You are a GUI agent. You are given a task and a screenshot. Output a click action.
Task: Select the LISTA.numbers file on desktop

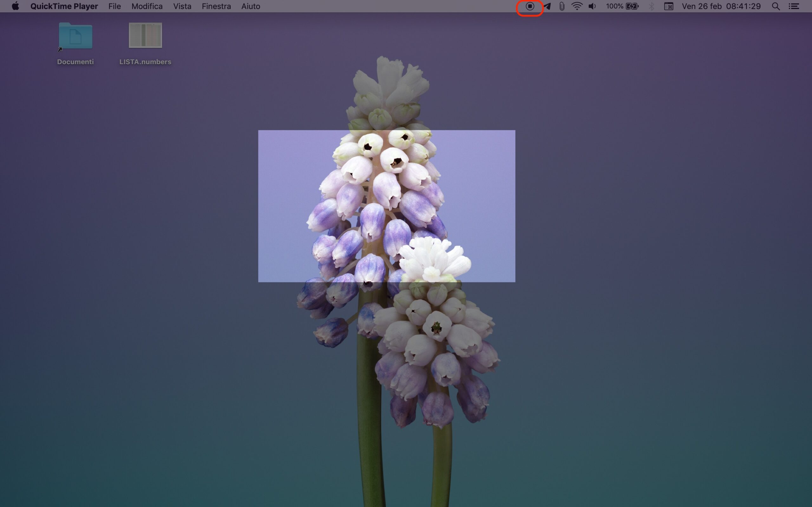(145, 35)
